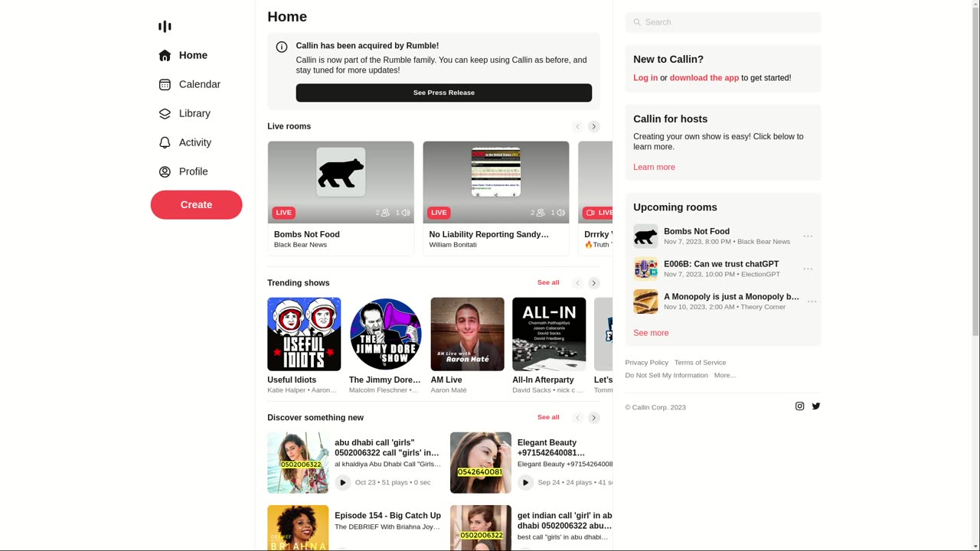Open the abu dhabi call episode thumbnail
This screenshot has width=980, height=551.
point(298,463)
